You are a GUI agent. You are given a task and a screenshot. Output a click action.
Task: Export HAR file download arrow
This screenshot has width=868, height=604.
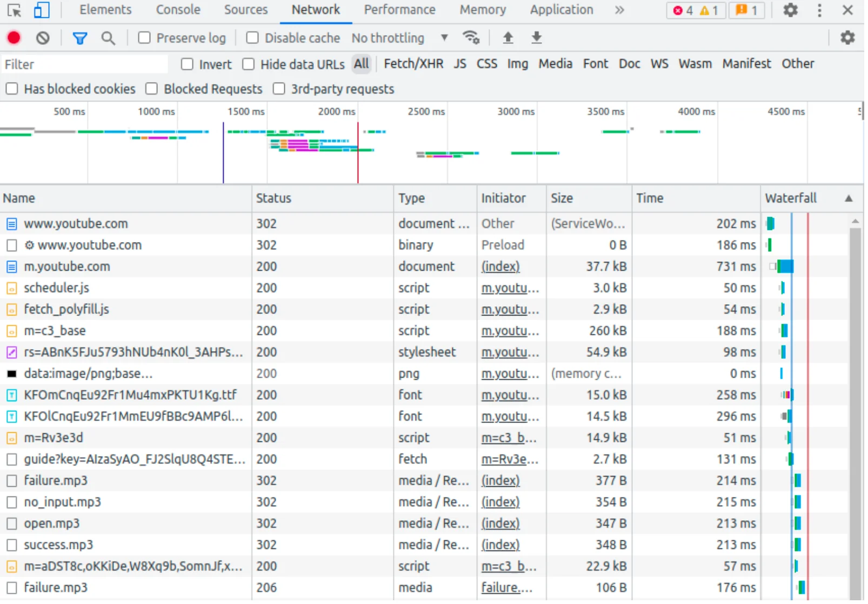537,37
